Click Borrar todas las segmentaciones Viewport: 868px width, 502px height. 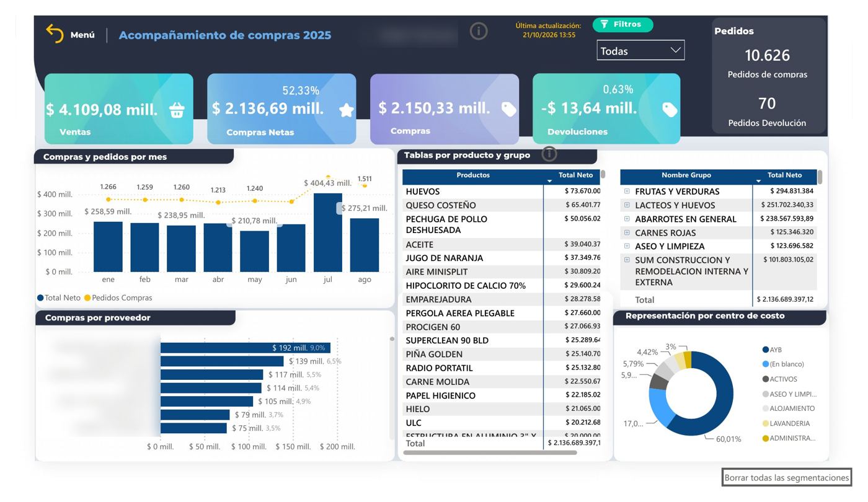786,478
